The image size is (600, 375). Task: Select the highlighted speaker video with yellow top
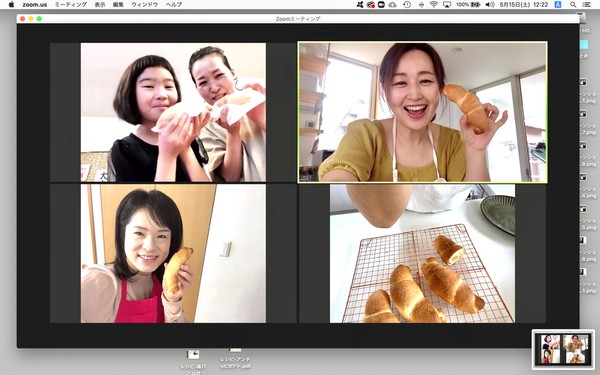pyautogui.click(x=422, y=112)
